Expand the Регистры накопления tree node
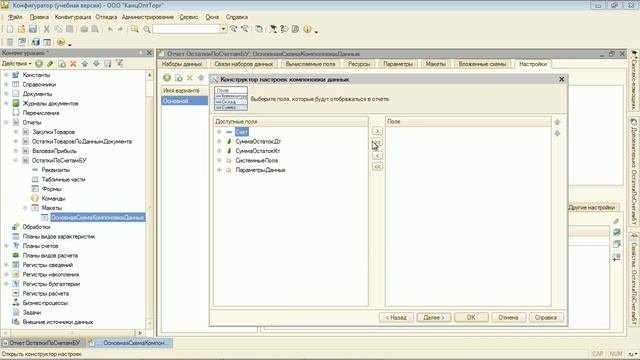This screenshot has height=360, width=640. click(7, 274)
